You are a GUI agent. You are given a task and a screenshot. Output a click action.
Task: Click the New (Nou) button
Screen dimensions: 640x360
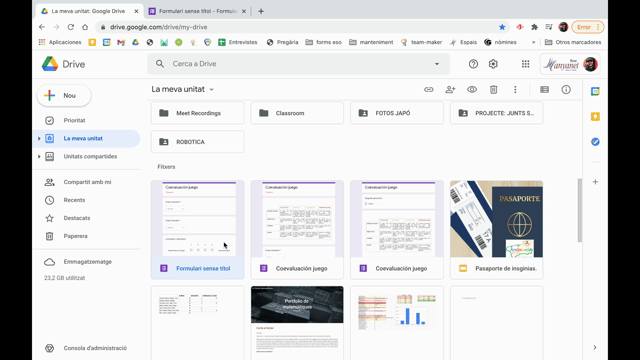point(64,96)
